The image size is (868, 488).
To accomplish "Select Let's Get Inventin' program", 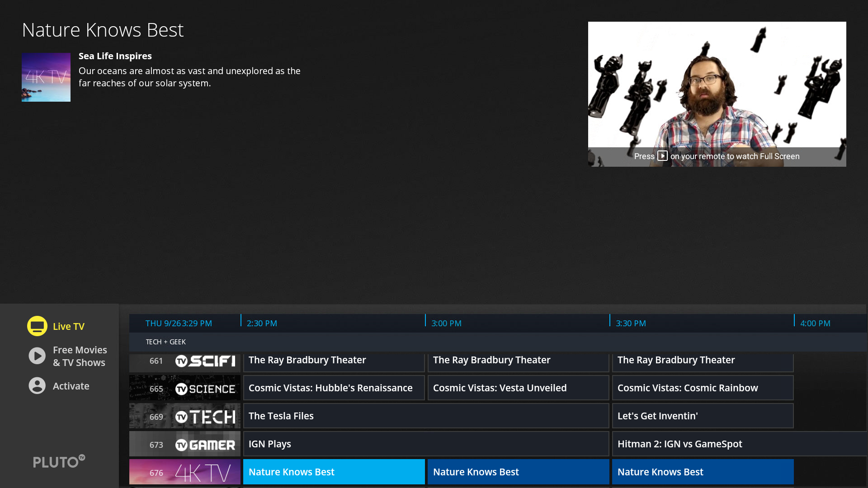I will point(703,416).
